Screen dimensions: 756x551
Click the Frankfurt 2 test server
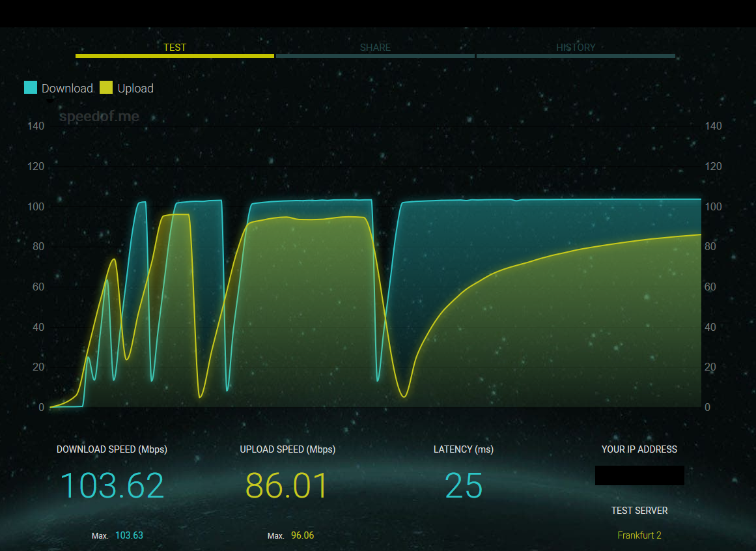point(639,535)
